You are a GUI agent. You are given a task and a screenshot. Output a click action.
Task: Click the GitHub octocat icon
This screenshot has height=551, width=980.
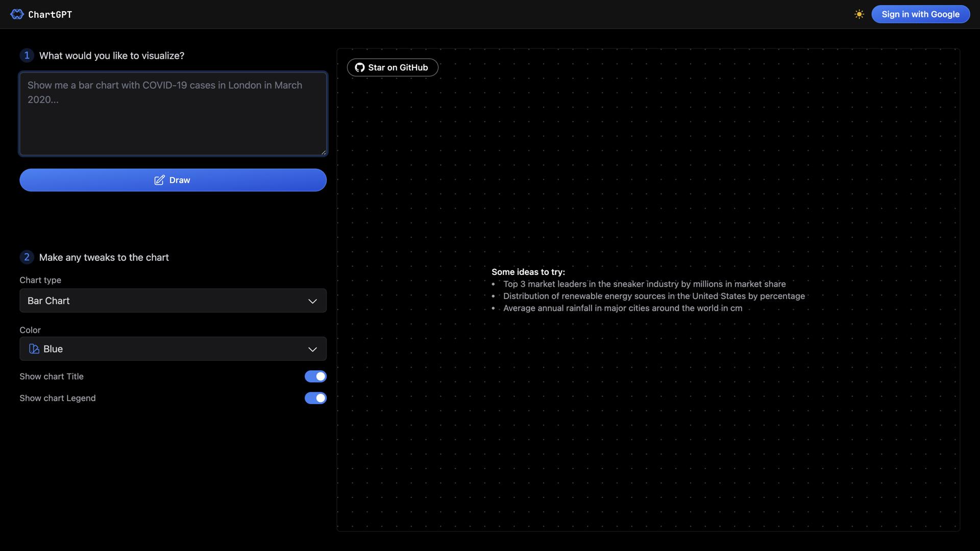point(360,67)
